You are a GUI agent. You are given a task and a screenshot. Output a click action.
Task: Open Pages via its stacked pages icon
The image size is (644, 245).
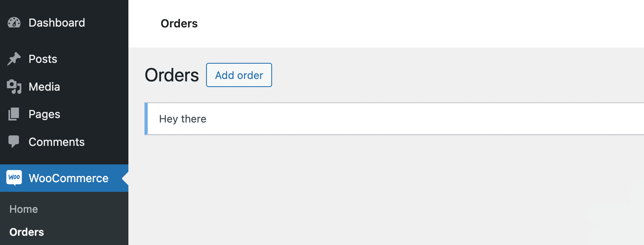point(14,114)
